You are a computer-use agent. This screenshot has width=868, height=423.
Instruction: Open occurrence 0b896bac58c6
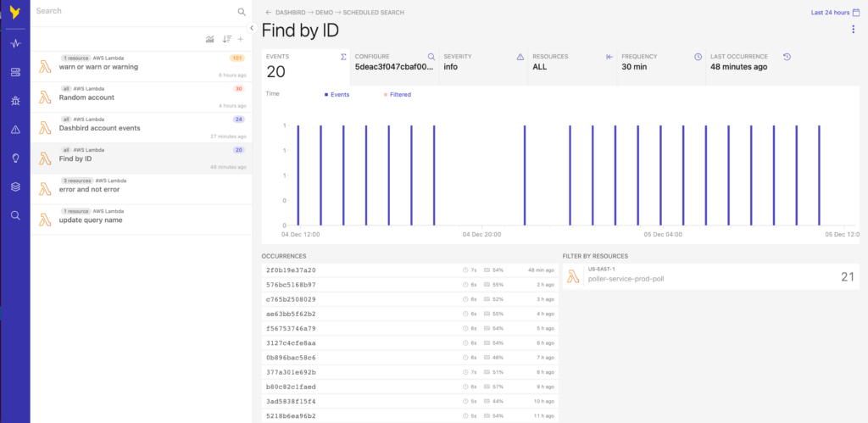(410, 358)
